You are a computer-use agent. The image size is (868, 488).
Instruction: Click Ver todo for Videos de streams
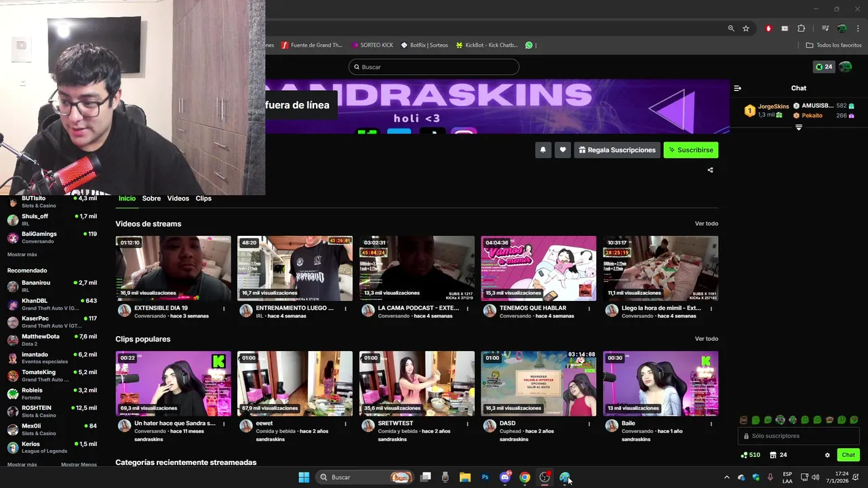pyautogui.click(x=706, y=224)
